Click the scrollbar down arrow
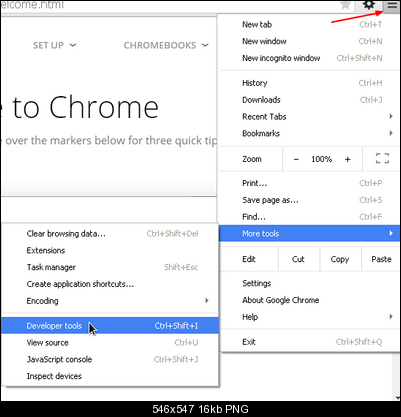The height and width of the screenshot is (417, 401). [x=397, y=397]
